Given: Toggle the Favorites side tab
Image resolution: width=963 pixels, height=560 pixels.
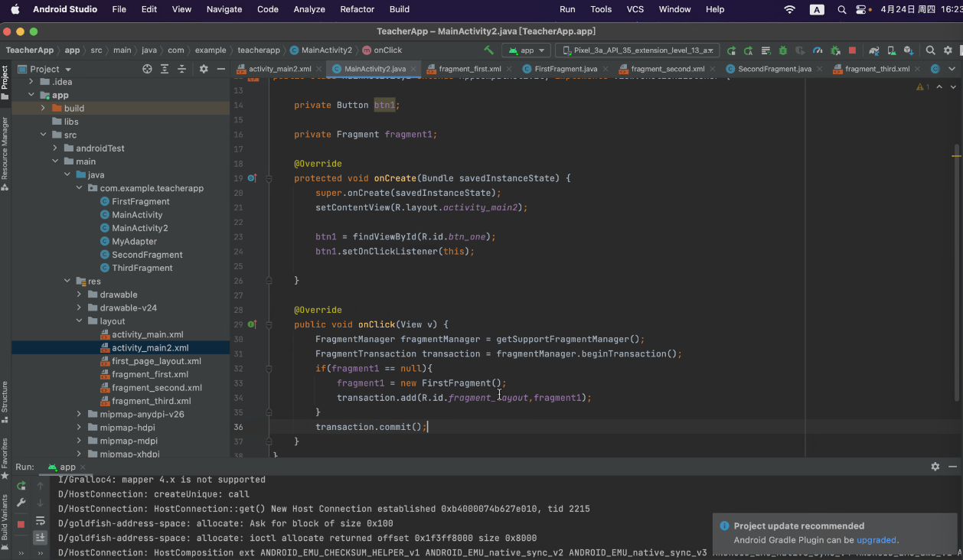Looking at the screenshot, I should coord(5,458).
